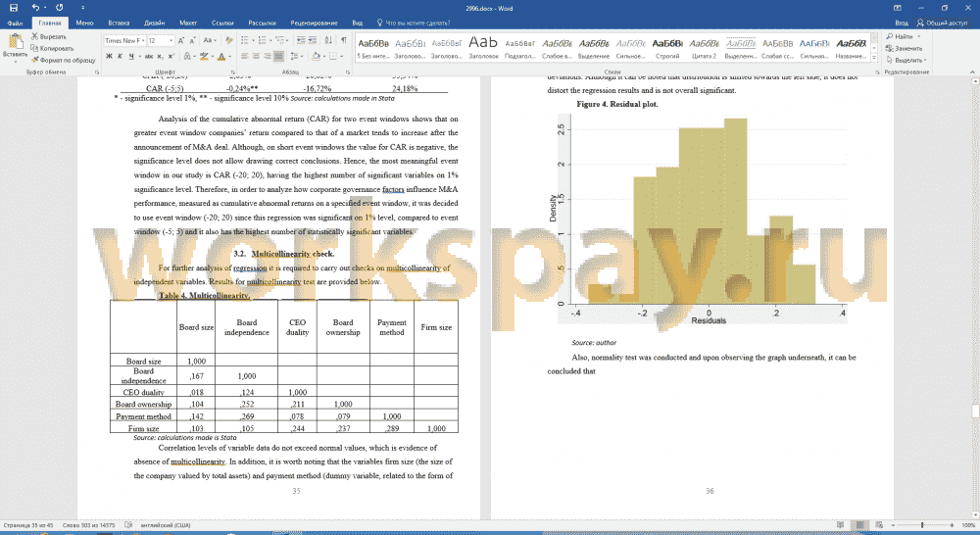
Task: Open the Aa change case menu
Action: (x=210, y=40)
